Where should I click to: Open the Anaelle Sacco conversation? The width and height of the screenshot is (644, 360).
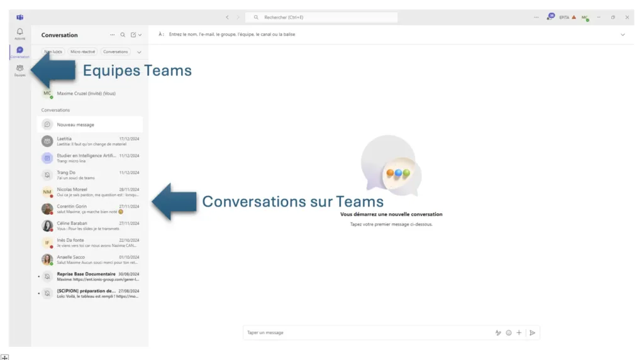pos(90,259)
